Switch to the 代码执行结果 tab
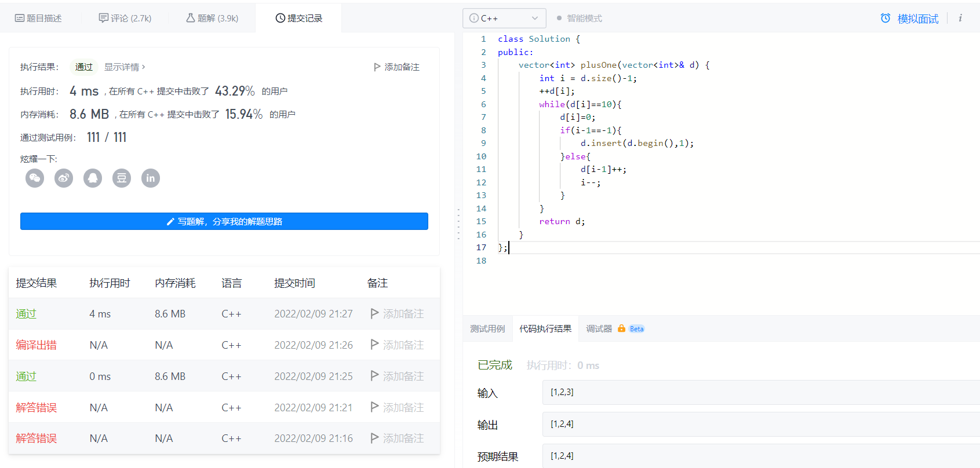Viewport: 980px width, 468px height. pyautogui.click(x=545, y=329)
